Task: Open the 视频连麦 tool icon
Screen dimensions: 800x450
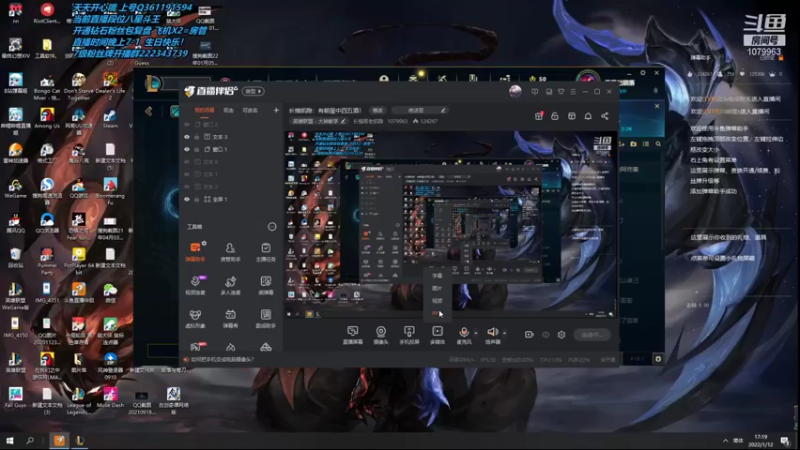Action: 195,285
